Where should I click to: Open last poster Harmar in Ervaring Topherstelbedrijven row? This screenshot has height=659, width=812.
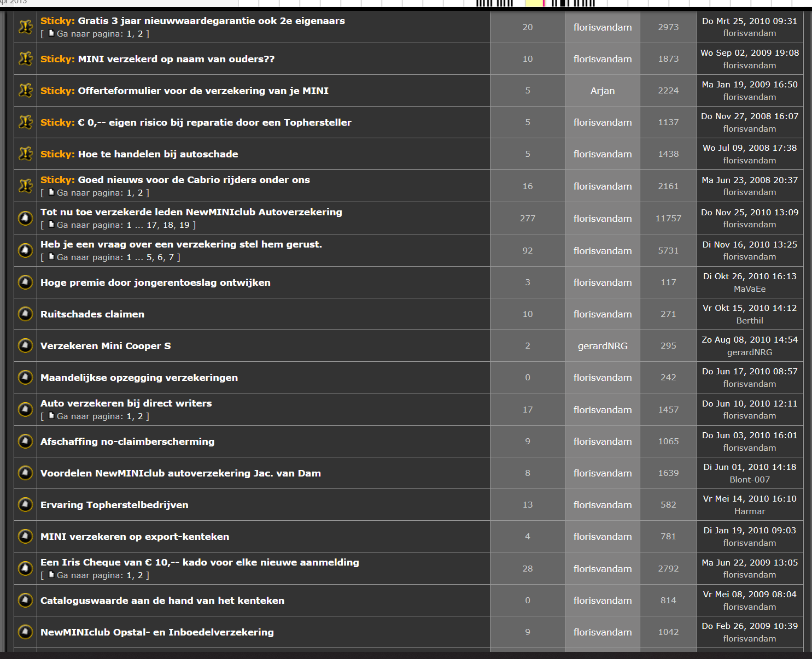pyautogui.click(x=750, y=511)
